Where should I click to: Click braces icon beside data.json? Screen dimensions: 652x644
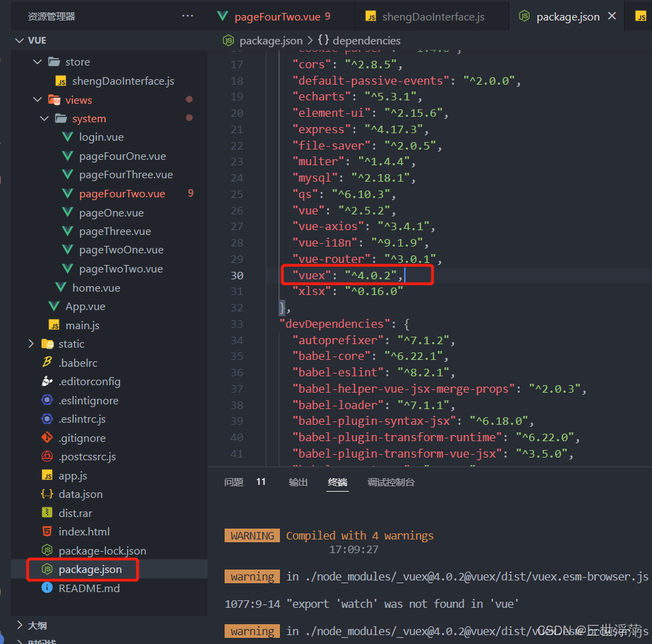[47, 494]
